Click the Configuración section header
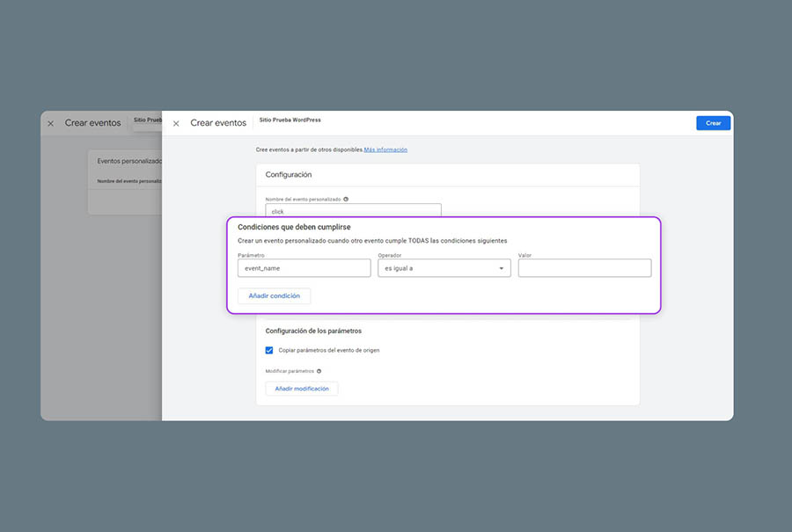This screenshot has width=792, height=532. pyautogui.click(x=289, y=175)
